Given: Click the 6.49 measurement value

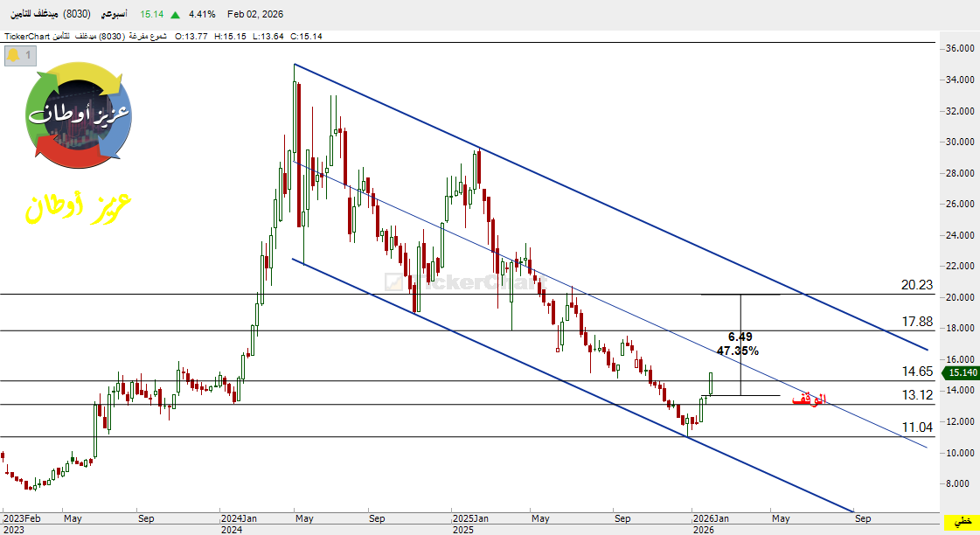Looking at the screenshot, I should coord(740,337).
